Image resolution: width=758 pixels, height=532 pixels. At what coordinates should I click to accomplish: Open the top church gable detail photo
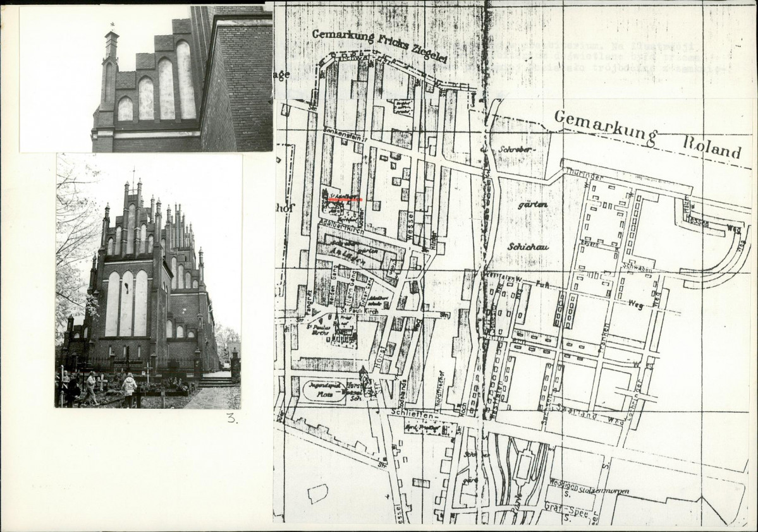pyautogui.click(x=146, y=78)
